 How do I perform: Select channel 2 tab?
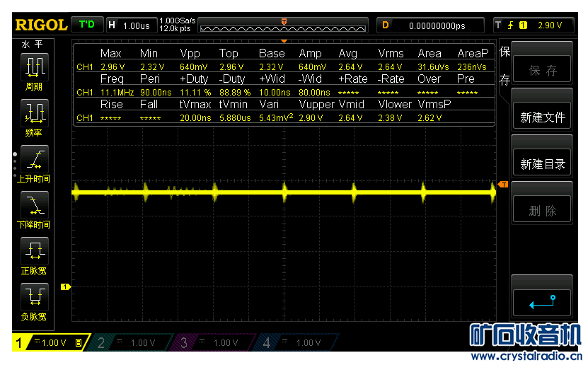pyautogui.click(x=131, y=342)
